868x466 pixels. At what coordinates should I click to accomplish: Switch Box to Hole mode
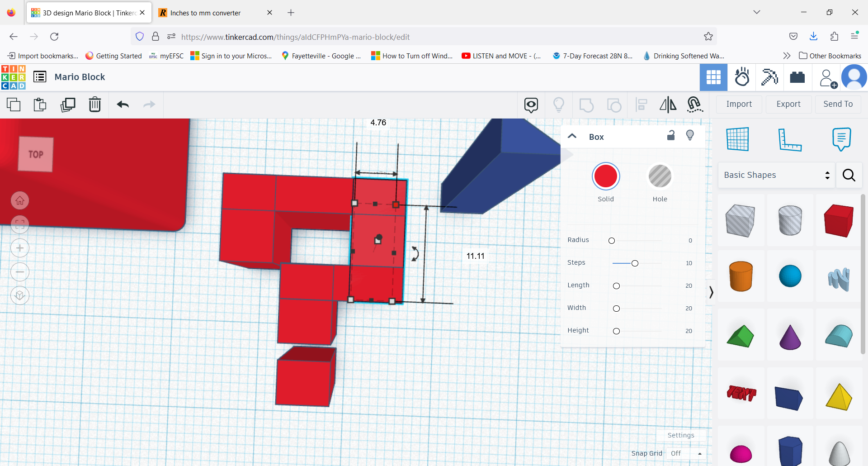click(660, 176)
